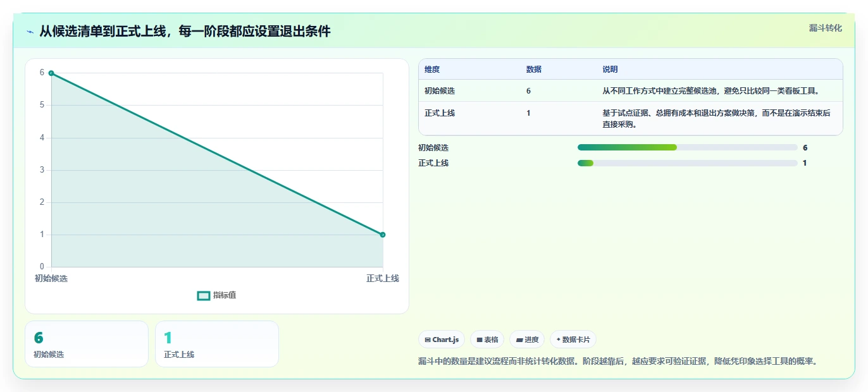Click the y-axis label 0
Screen dimensions: 868x392
point(42,267)
